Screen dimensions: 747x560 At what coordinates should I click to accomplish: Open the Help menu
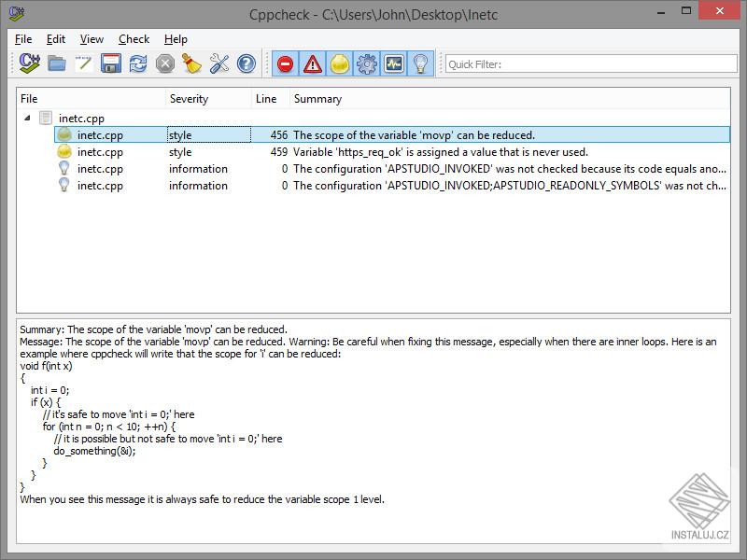[x=176, y=39]
